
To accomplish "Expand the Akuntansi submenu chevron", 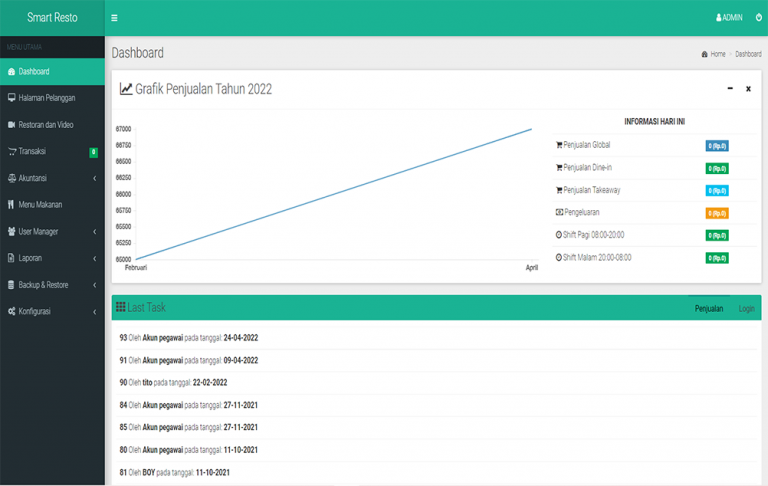I will pos(95,178).
